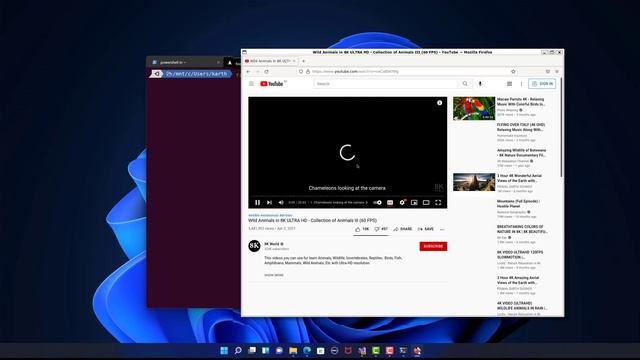Click the Firefox address bar URL
640x360 pixels.
[x=355, y=71]
